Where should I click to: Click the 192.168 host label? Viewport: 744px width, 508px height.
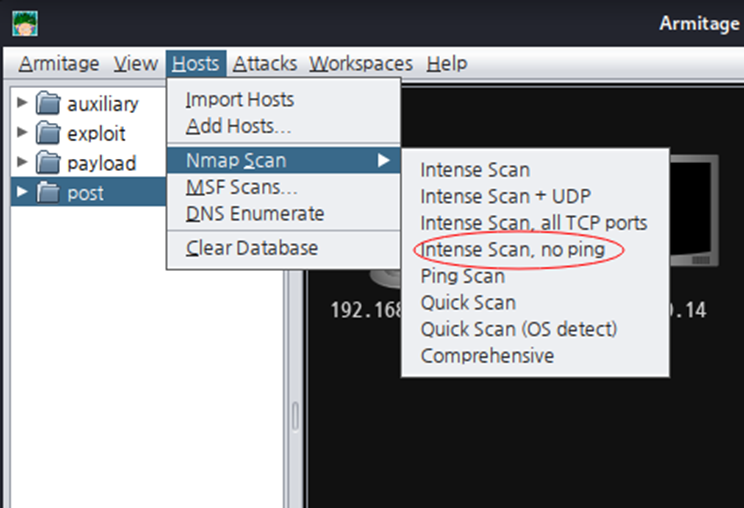[366, 310]
